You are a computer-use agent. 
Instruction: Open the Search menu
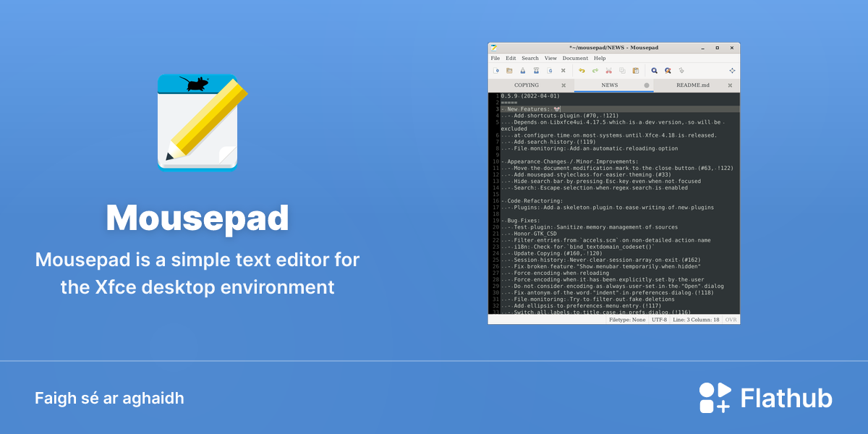(x=530, y=59)
